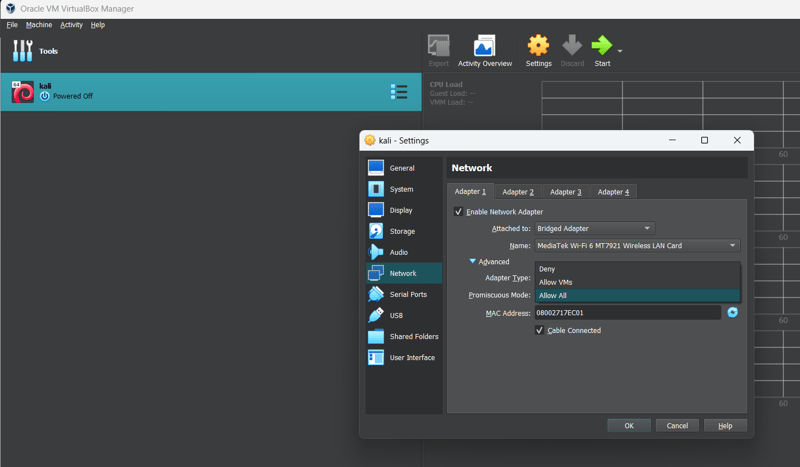This screenshot has width=800, height=467.
Task: Open the USB settings category
Action: pyautogui.click(x=404, y=315)
